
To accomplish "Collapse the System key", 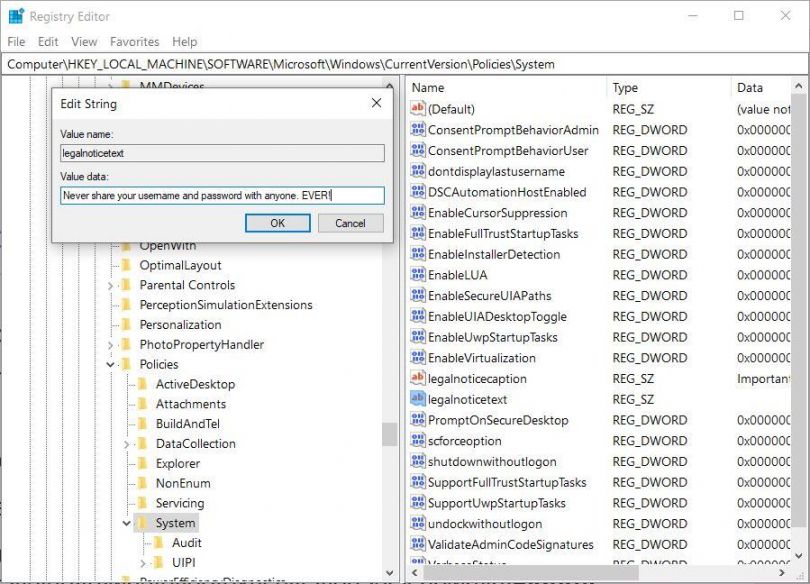I will [124, 523].
